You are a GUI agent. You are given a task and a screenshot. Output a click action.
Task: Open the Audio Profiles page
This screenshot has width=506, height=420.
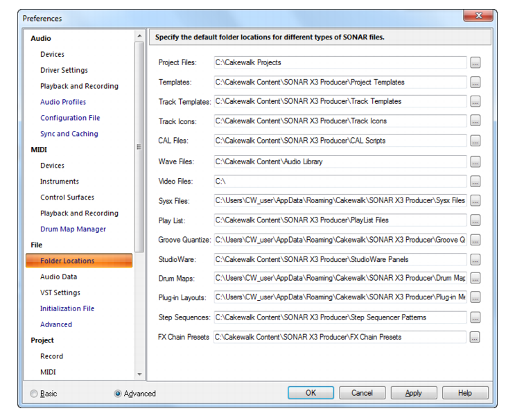[63, 102]
